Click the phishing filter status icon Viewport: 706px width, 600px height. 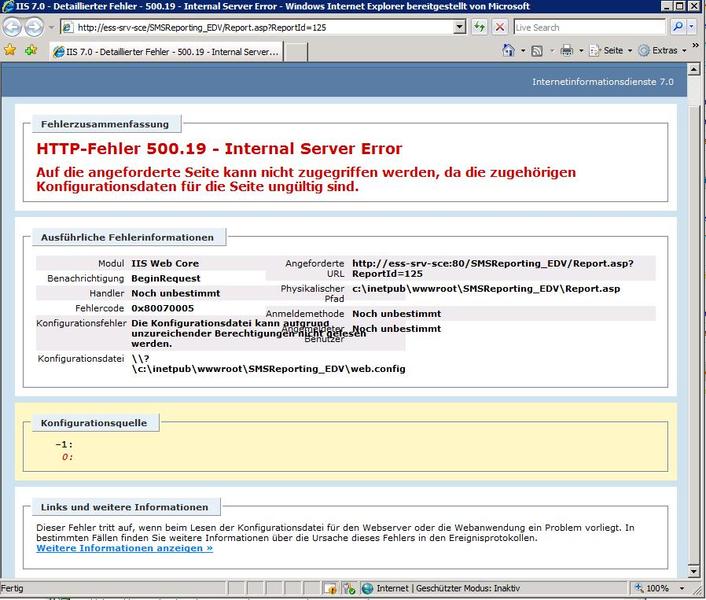(349, 588)
